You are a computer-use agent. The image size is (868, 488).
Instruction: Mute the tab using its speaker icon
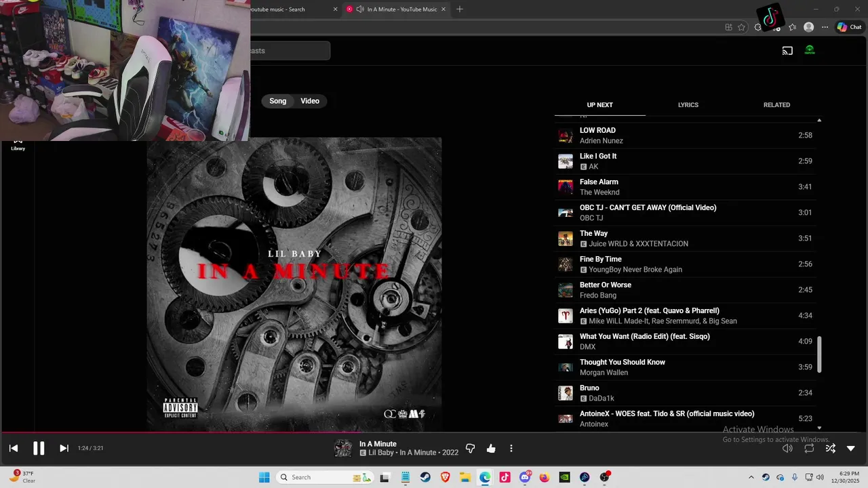coord(360,9)
